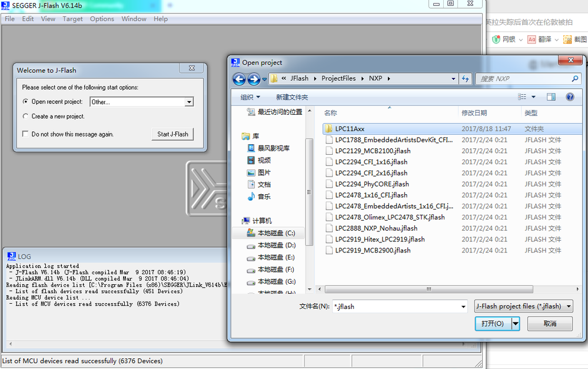588x369 pixels.
Task: Select file LPC2294_PhyCORE.jflash
Action: (372, 184)
